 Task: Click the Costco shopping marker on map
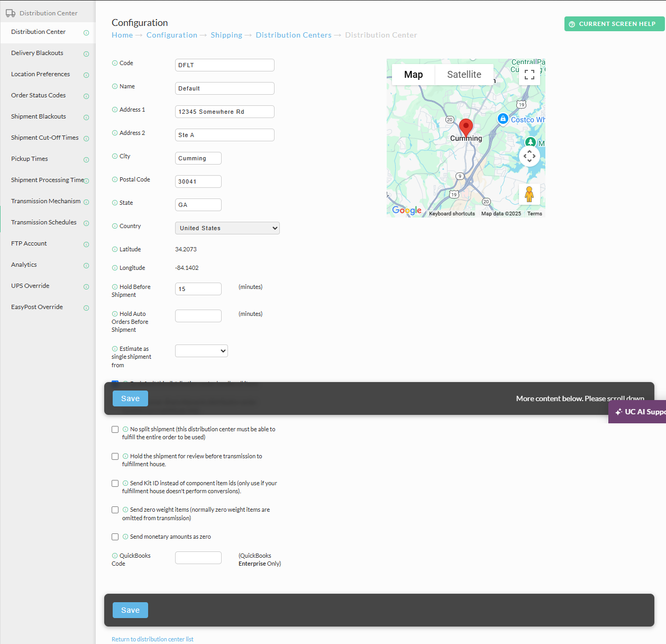click(503, 119)
